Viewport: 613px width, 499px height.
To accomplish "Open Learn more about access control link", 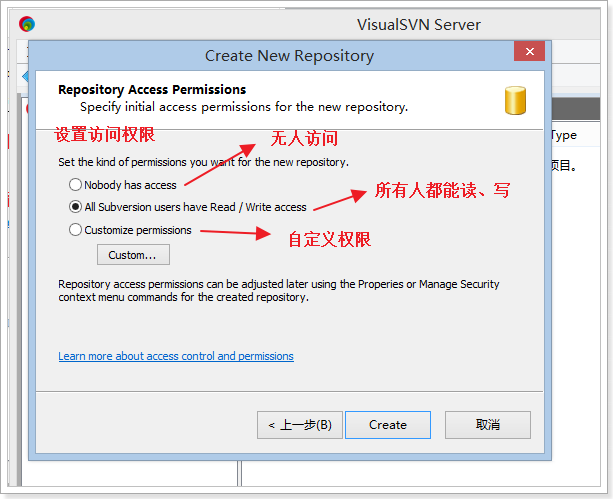I will (x=176, y=356).
